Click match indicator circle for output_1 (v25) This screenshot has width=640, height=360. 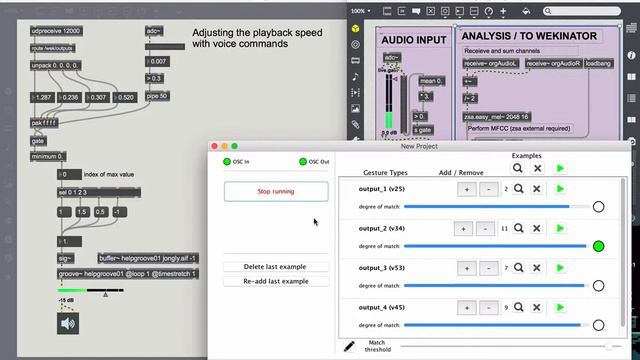pyautogui.click(x=598, y=207)
